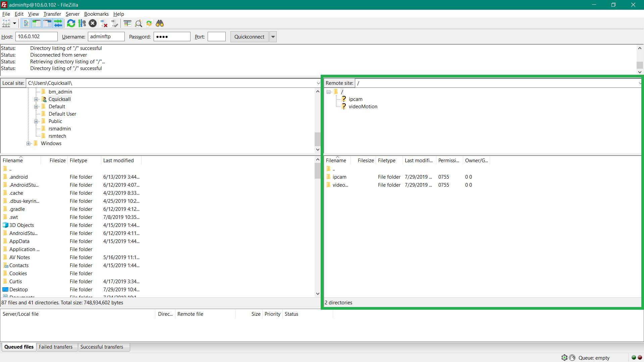
Task: Refresh file and folder lists
Action: tap(71, 23)
